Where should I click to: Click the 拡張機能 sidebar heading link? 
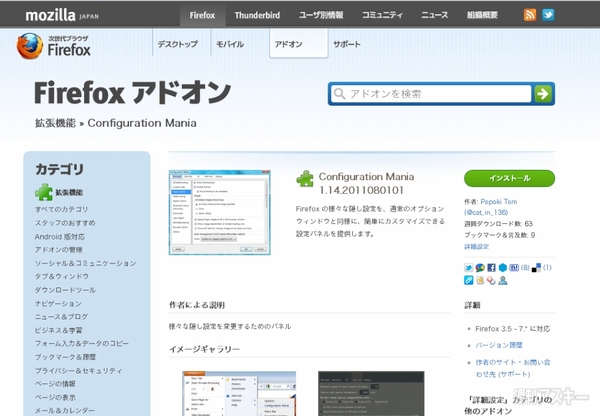(69, 192)
